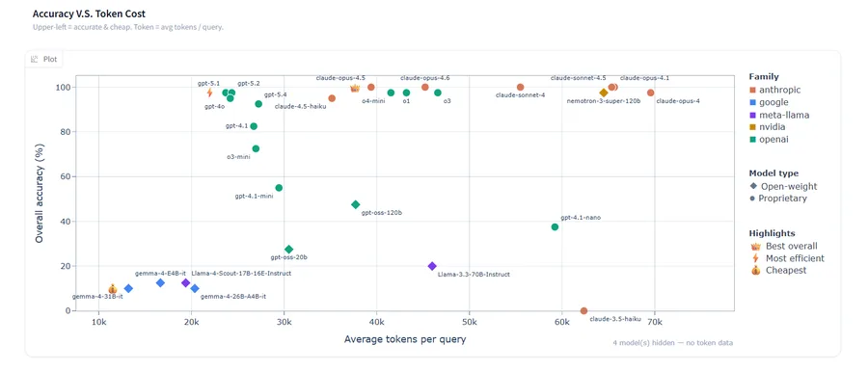Click the lightning Most efficient marker near gpt-5.1
Viewport: 868px width, 371px height.
coord(210,93)
